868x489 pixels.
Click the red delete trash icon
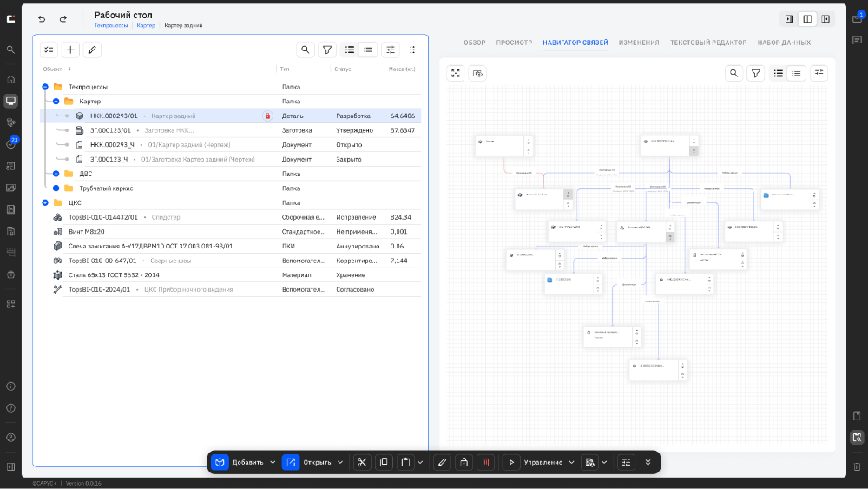tap(485, 462)
